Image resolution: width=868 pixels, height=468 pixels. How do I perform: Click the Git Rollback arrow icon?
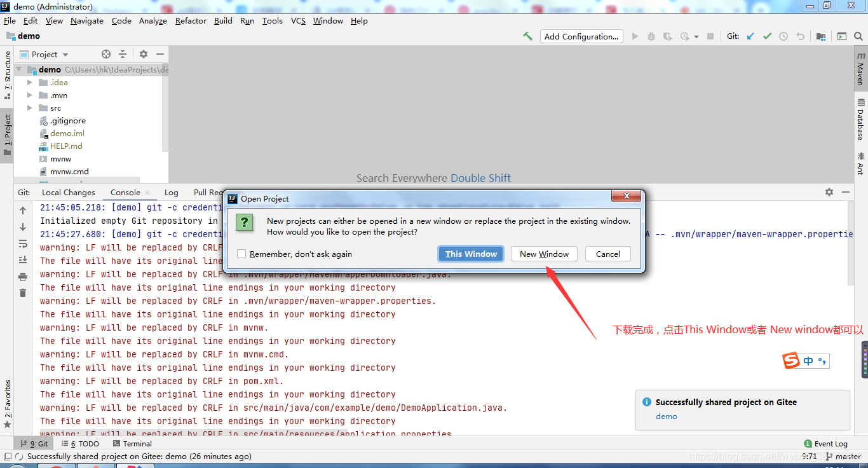click(x=800, y=36)
